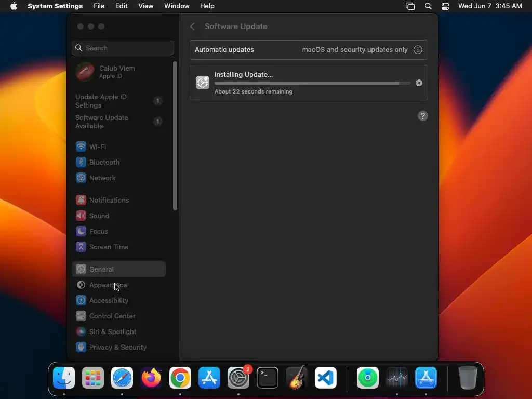
Task: Open Terminal from the Dock
Action: [x=268, y=378]
